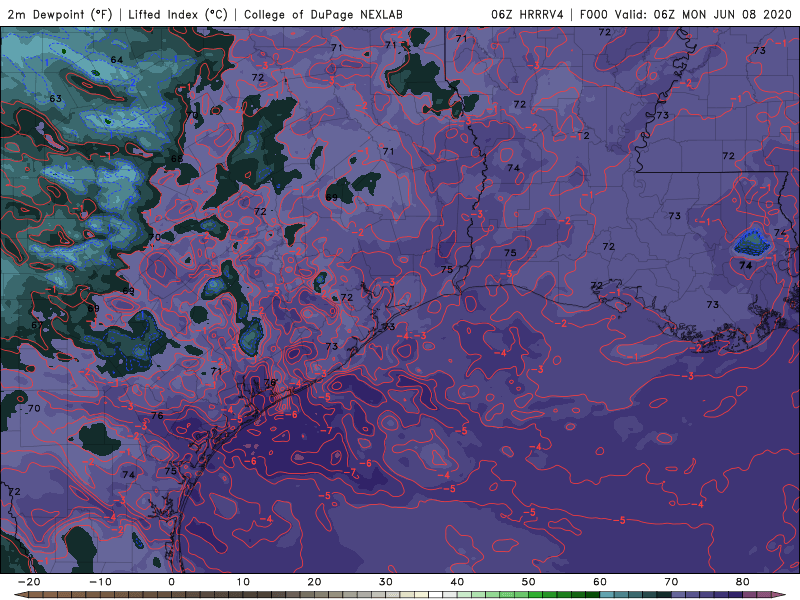
Task: Click the 50 label on the color scale
Action: click(529, 582)
